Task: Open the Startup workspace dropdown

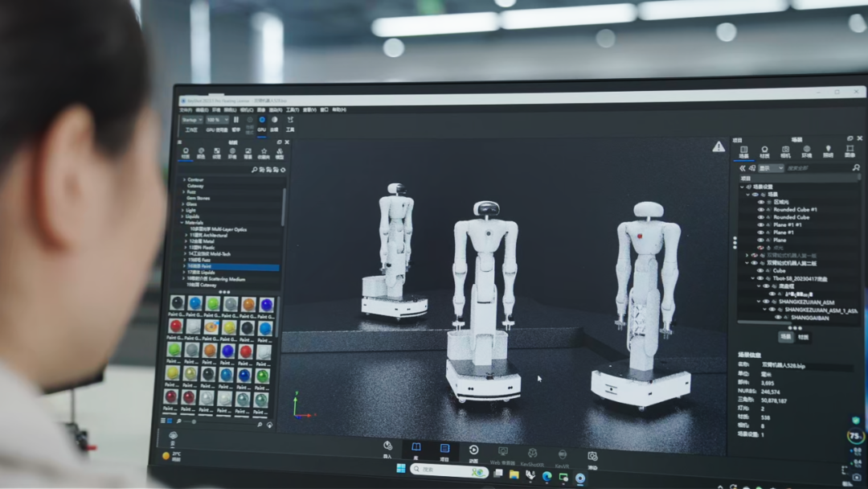Action: (x=191, y=120)
